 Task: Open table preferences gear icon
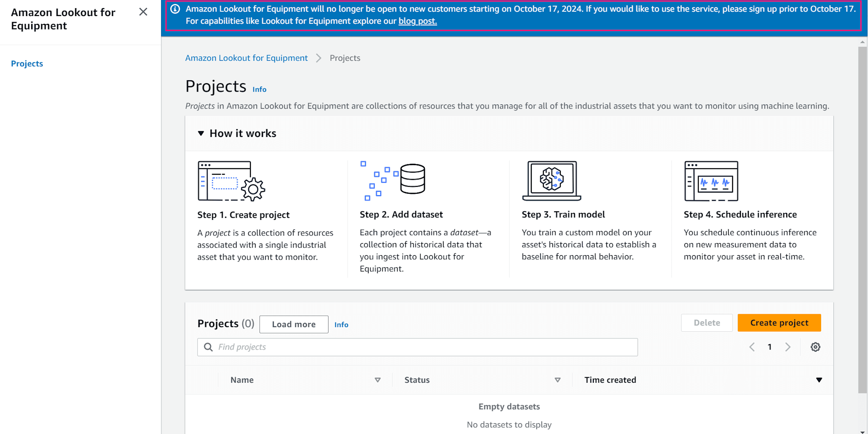[815, 347]
